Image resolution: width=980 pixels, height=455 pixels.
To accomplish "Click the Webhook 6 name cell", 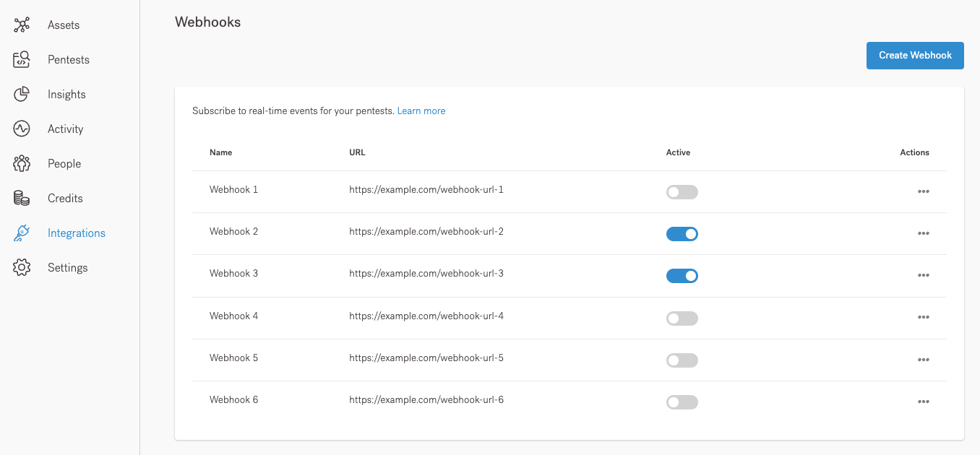I will click(233, 400).
